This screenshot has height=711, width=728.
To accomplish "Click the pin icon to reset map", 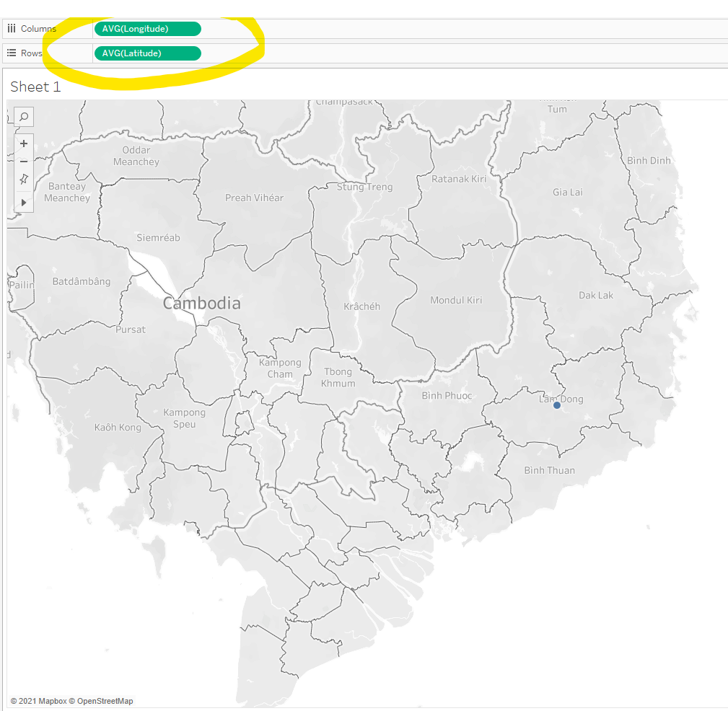I will (24, 180).
